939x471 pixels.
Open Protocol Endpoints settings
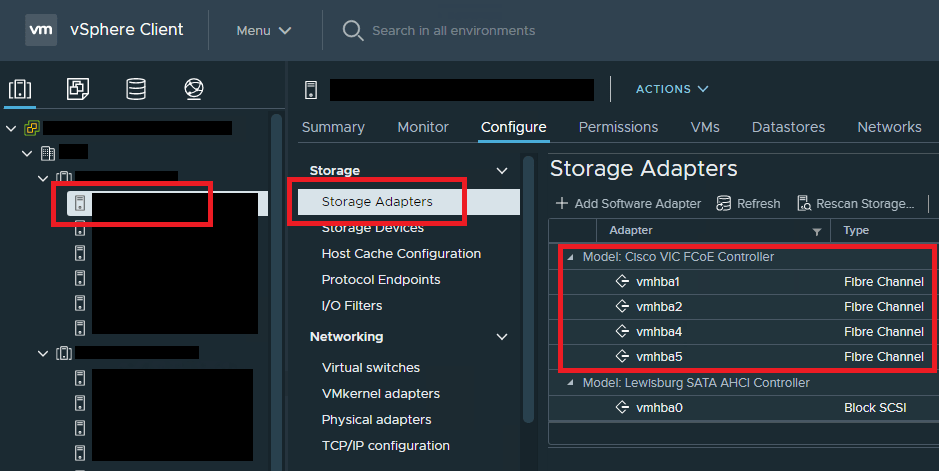[x=381, y=279]
